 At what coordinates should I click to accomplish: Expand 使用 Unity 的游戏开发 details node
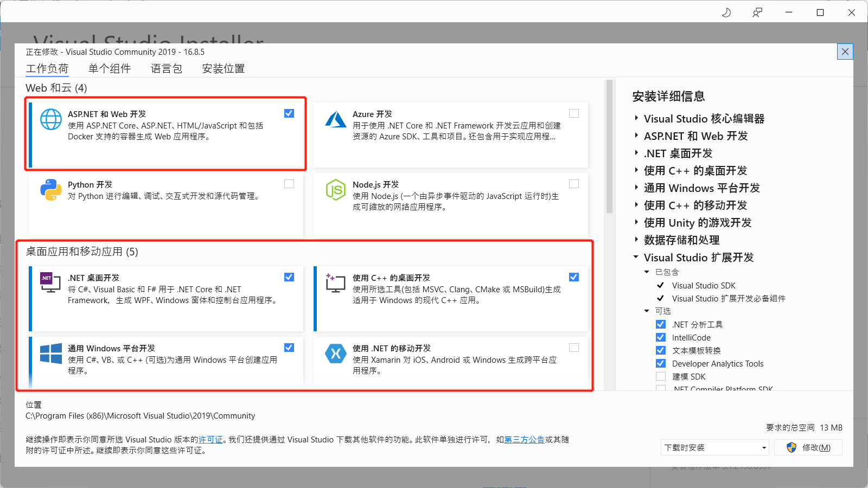(636, 222)
